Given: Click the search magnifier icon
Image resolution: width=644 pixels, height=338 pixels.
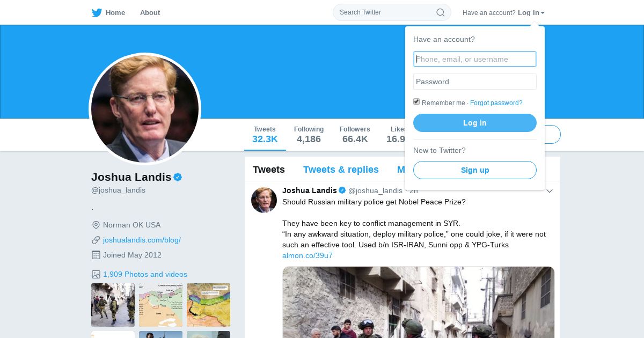Looking at the screenshot, I should [x=440, y=12].
